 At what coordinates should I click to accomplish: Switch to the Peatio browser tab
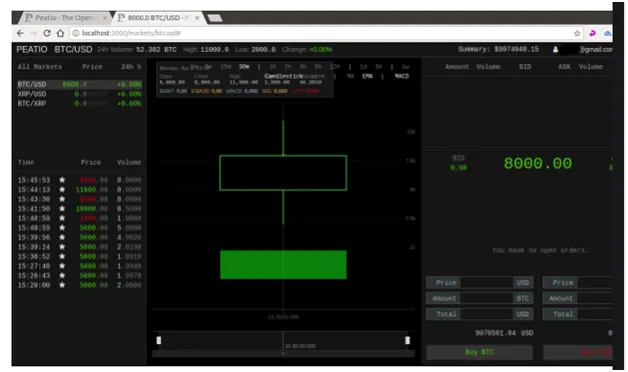[64, 18]
